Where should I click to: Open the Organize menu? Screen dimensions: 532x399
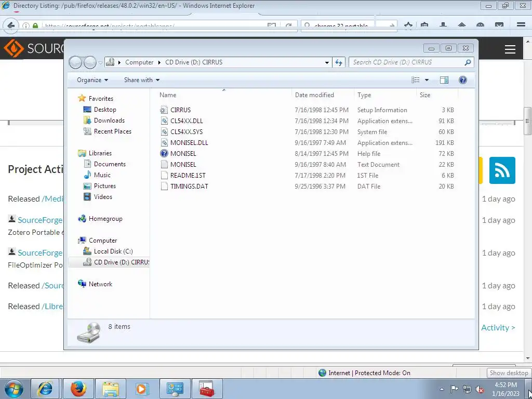[92, 79]
